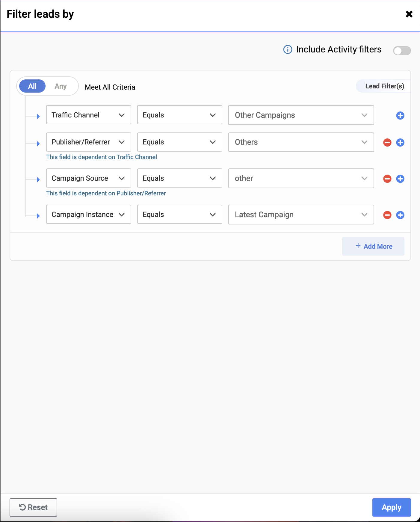The height and width of the screenshot is (522, 420).
Task: Click Add More to add criteria
Action: pos(373,246)
